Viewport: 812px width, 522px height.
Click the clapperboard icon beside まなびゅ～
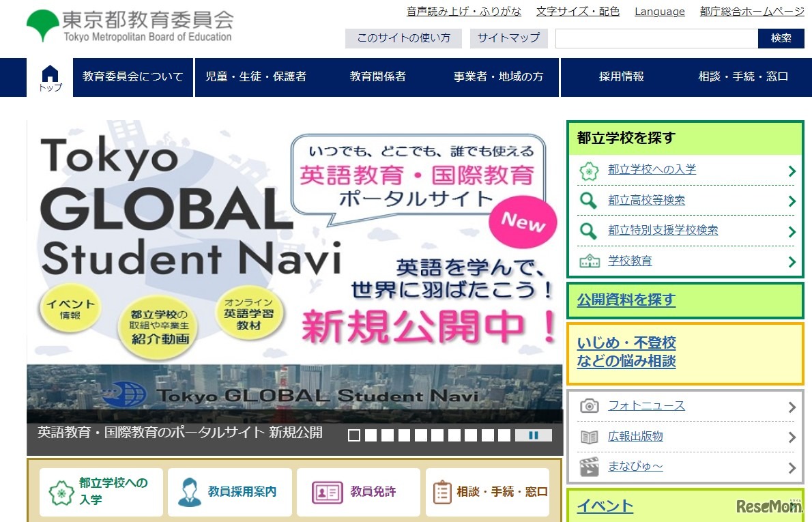click(x=589, y=467)
